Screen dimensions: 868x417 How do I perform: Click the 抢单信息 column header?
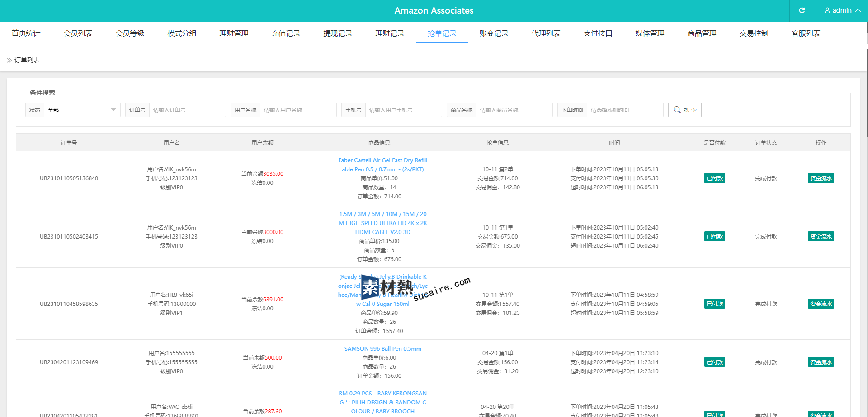pos(497,142)
